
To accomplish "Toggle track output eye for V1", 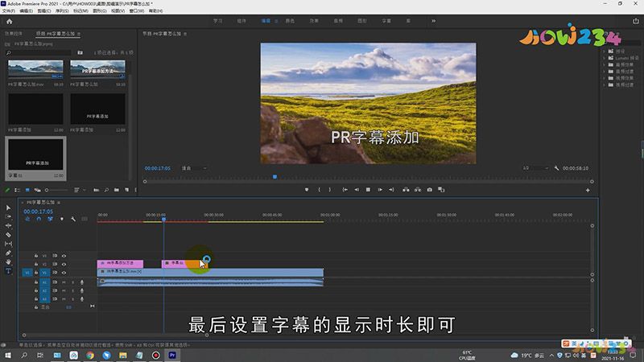I will click(x=64, y=273).
